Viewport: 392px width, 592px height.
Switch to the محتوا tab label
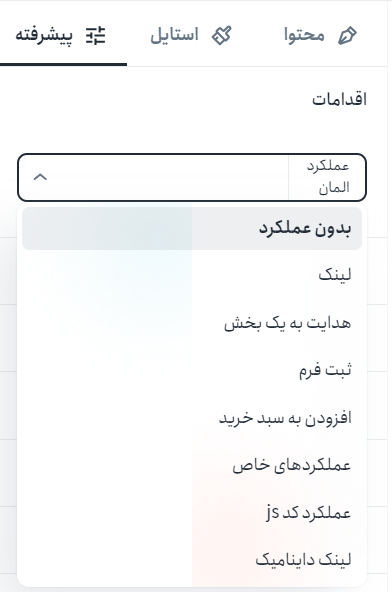[304, 35]
